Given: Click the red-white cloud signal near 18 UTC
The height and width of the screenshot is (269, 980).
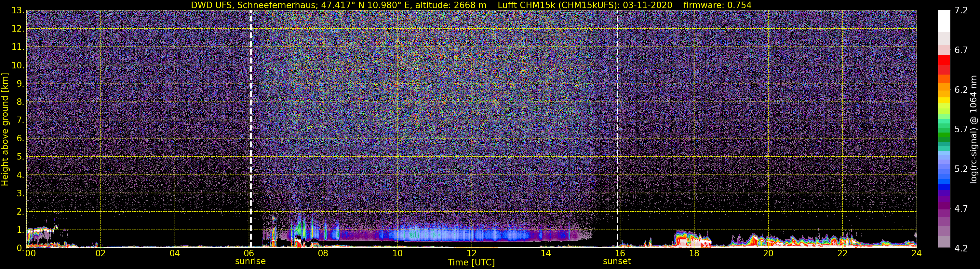Looking at the screenshot, I should point(693,239).
